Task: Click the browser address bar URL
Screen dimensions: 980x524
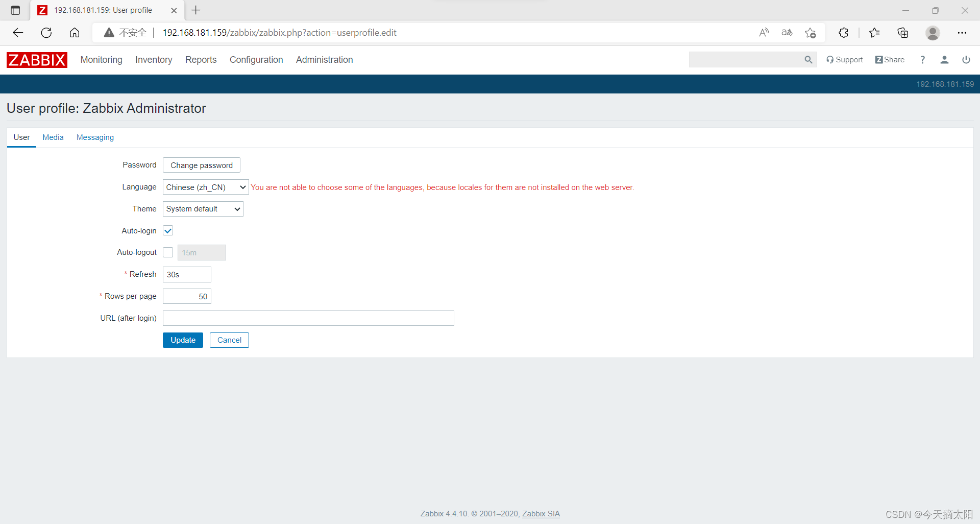Action: tap(280, 33)
